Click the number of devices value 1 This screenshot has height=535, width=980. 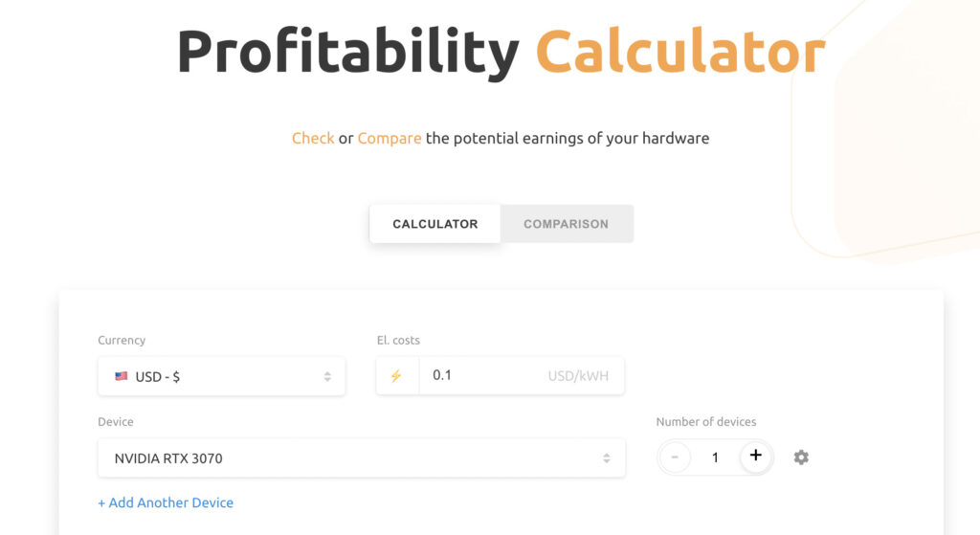pyautogui.click(x=715, y=457)
